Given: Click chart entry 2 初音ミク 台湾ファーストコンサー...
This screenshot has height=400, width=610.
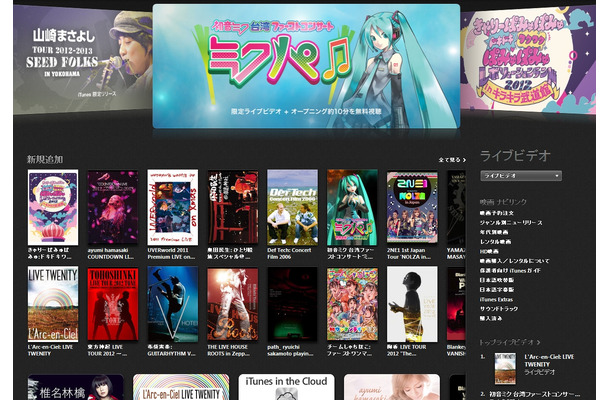Looking at the screenshot, I should pos(535,394).
